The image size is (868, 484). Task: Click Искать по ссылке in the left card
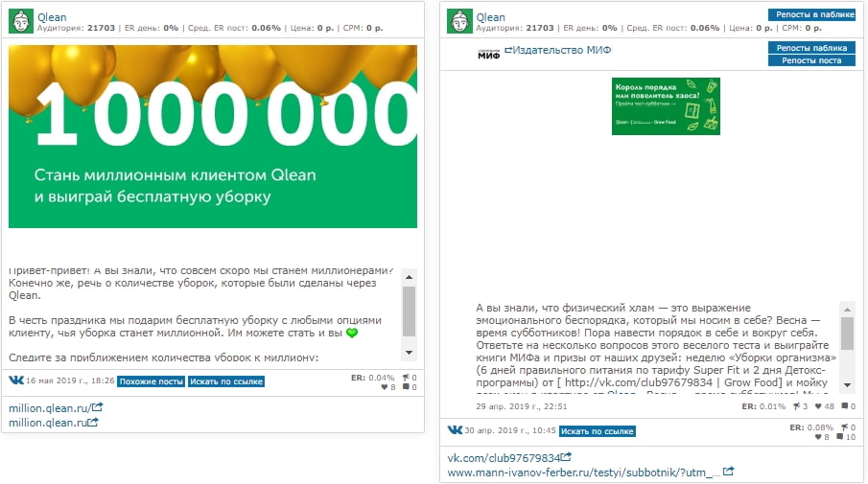pyautogui.click(x=225, y=381)
